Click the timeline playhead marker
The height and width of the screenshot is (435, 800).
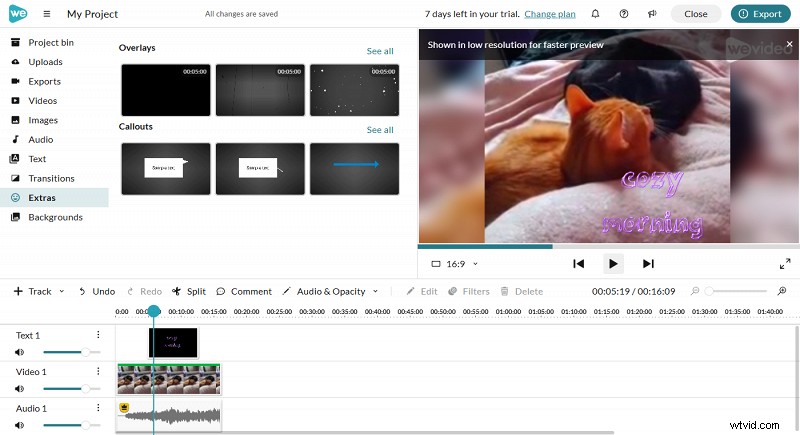tap(154, 311)
